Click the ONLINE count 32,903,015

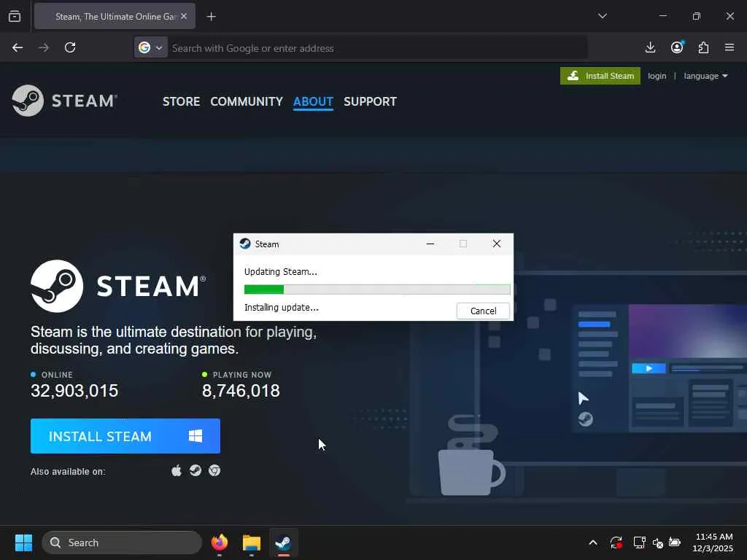(74, 391)
